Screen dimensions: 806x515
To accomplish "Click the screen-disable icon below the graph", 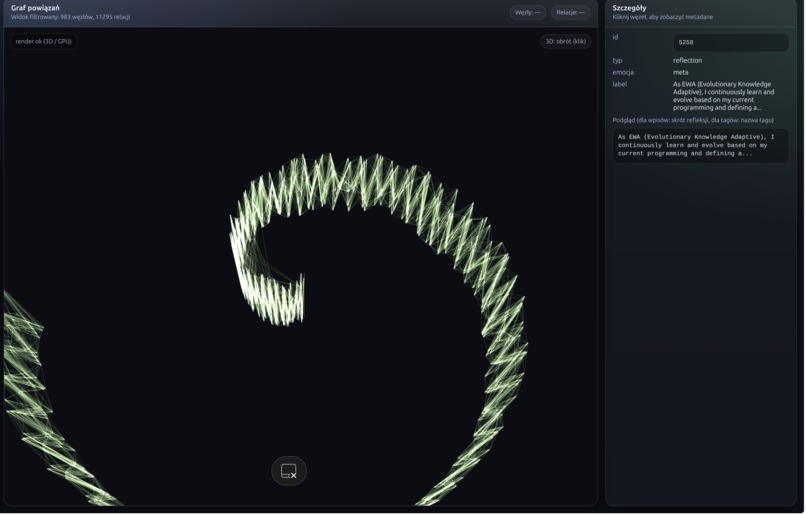I will (x=289, y=471).
